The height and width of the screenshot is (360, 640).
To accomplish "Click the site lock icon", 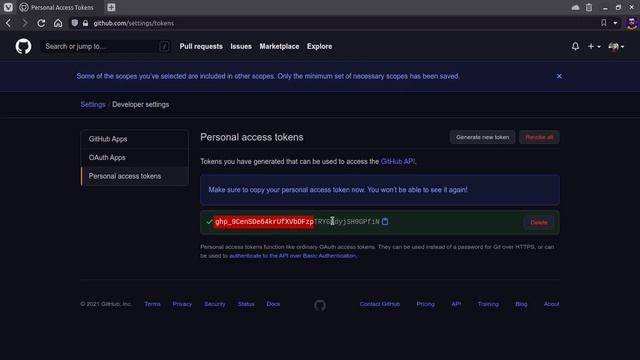I will point(85,23).
